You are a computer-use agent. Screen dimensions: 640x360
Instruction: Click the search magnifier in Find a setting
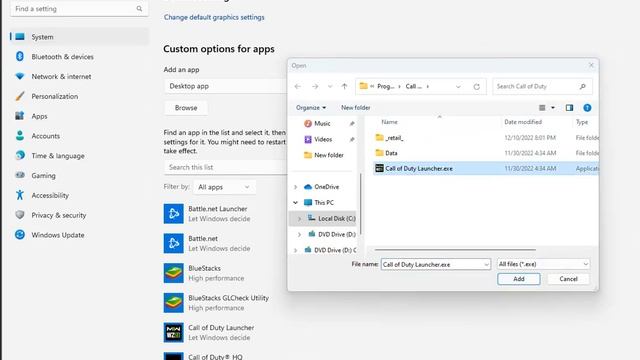point(139,9)
